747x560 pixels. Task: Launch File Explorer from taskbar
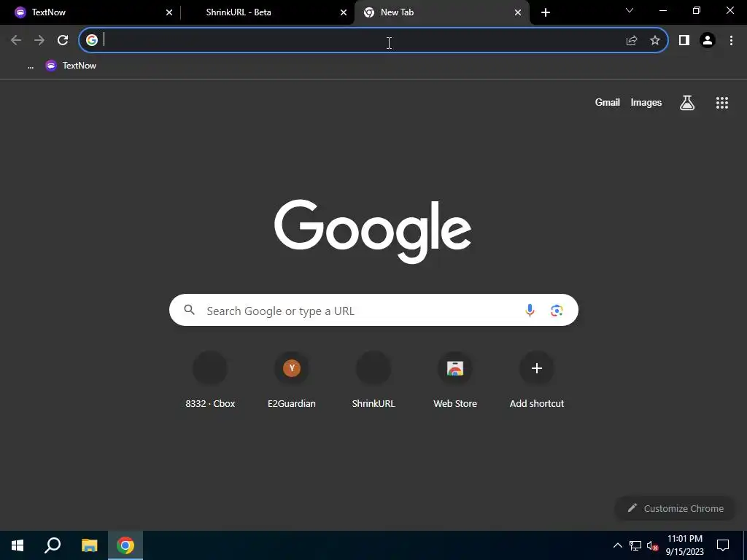pos(89,545)
